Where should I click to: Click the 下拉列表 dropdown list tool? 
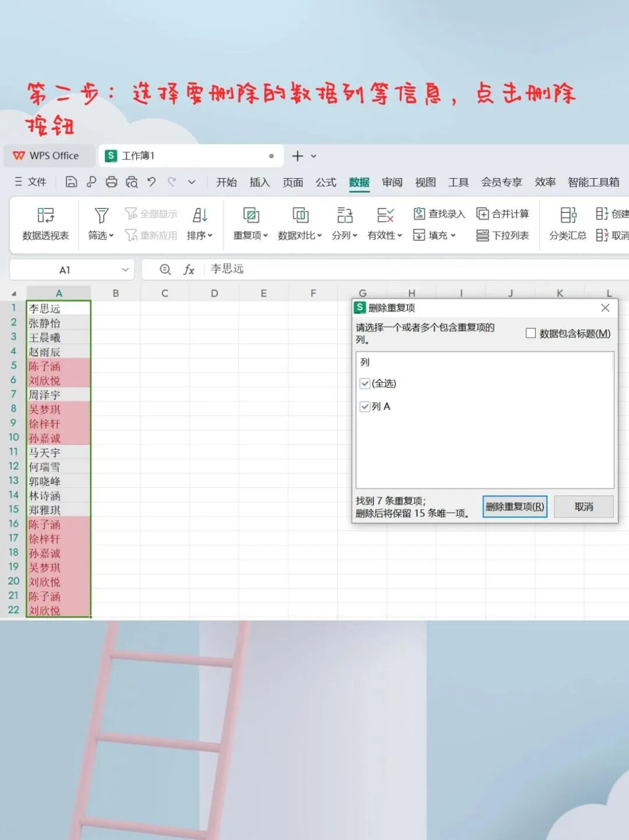click(x=503, y=235)
